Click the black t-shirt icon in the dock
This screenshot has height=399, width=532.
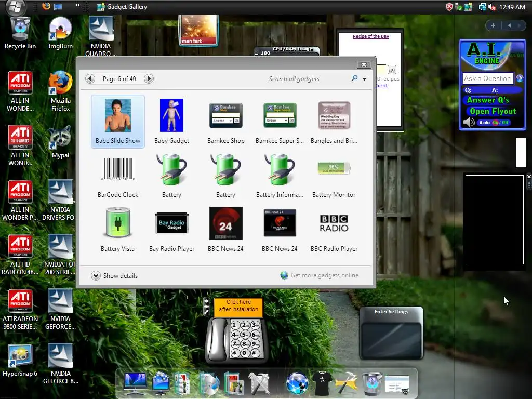(x=322, y=383)
